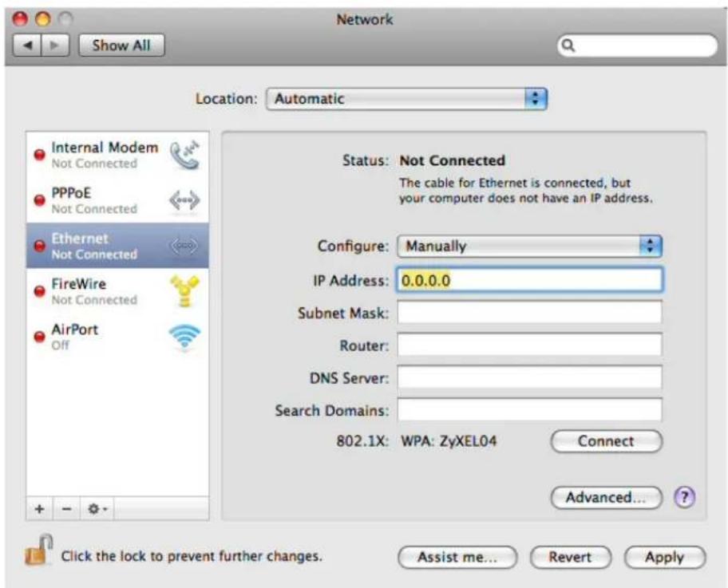The width and height of the screenshot is (728, 588).
Task: Click the red status dot next to Internal Modem
Action: [40, 155]
